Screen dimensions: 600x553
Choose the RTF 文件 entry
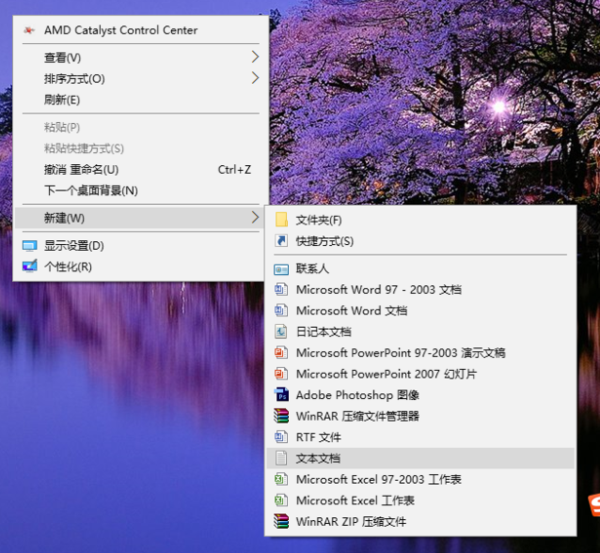(318, 437)
